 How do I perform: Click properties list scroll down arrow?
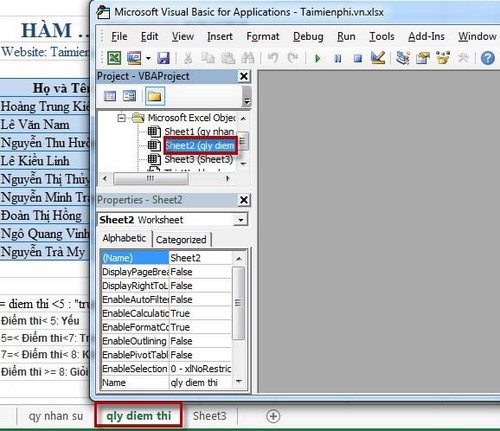239,381
